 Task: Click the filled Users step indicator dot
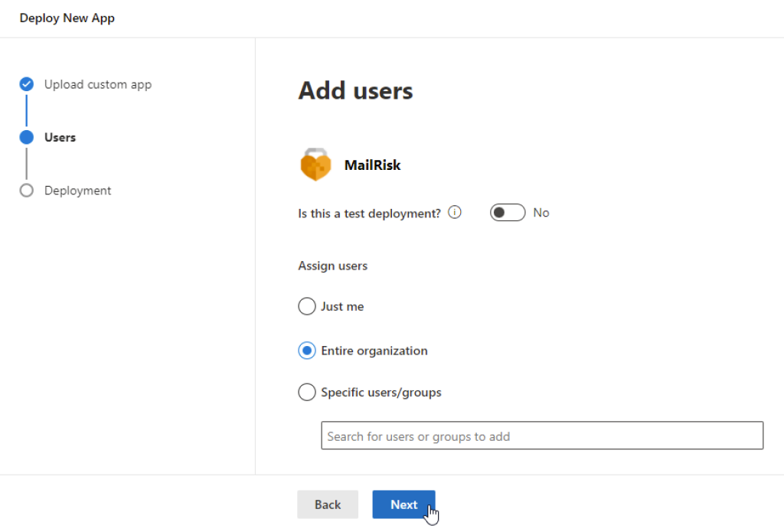[x=27, y=137]
